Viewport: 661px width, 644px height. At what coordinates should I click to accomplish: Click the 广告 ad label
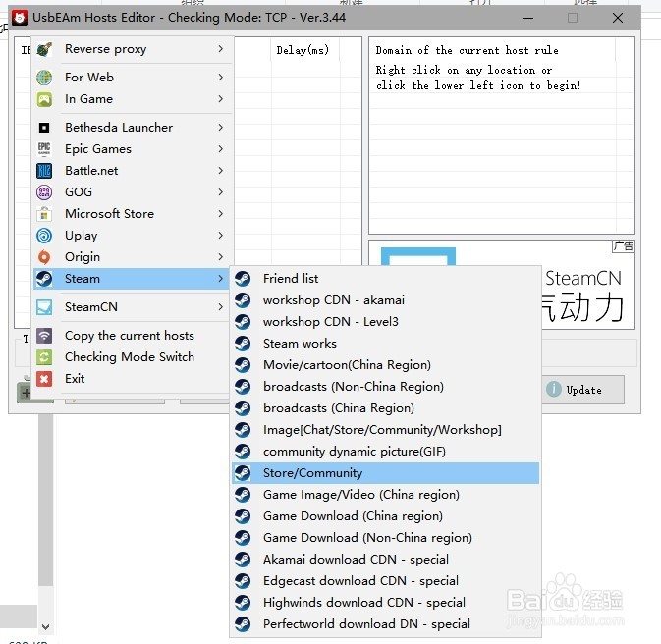click(x=623, y=246)
